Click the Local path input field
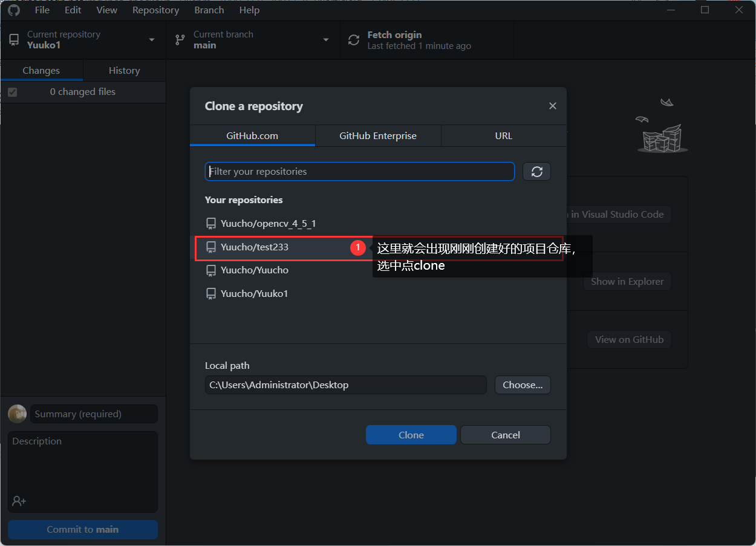Viewport: 756px width, 546px height. (346, 385)
